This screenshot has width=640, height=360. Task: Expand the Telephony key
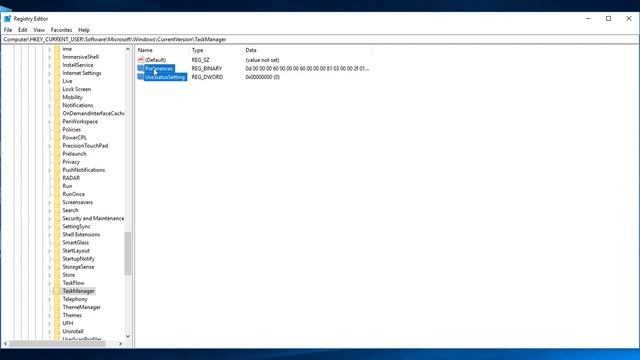click(x=49, y=299)
